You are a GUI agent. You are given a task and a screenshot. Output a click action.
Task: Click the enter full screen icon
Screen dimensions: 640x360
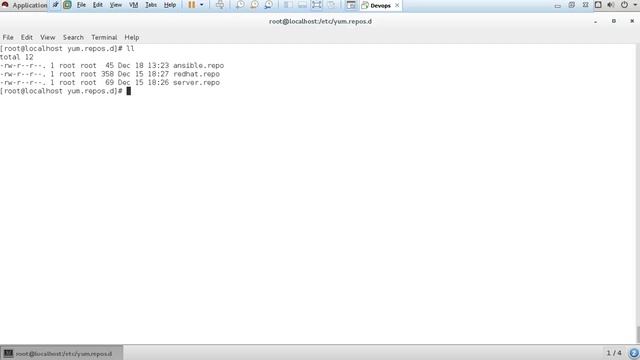[x=316, y=5]
